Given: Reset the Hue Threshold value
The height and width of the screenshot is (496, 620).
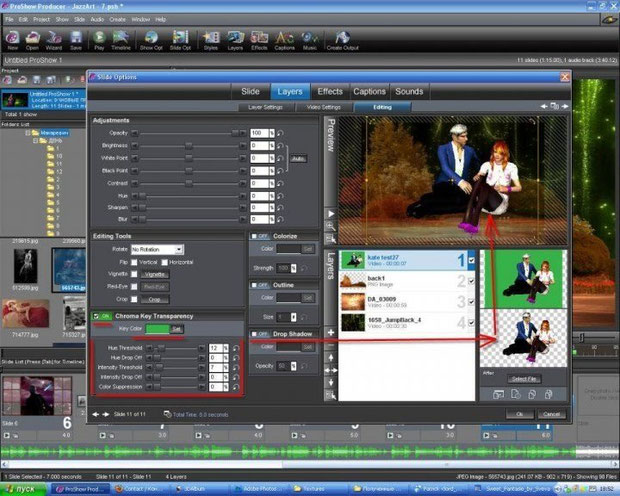Looking at the screenshot, I should [236, 348].
